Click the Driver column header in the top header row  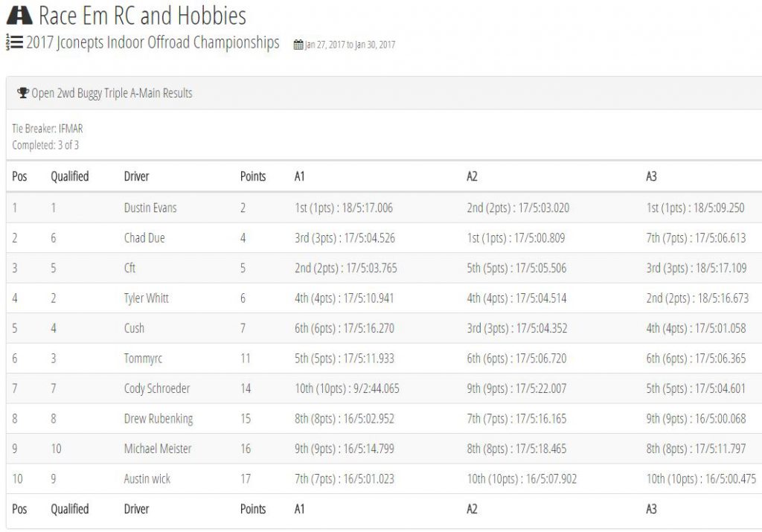[137, 176]
